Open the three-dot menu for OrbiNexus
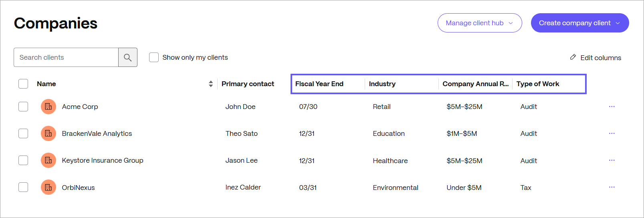This screenshot has width=644, height=218. (x=612, y=187)
